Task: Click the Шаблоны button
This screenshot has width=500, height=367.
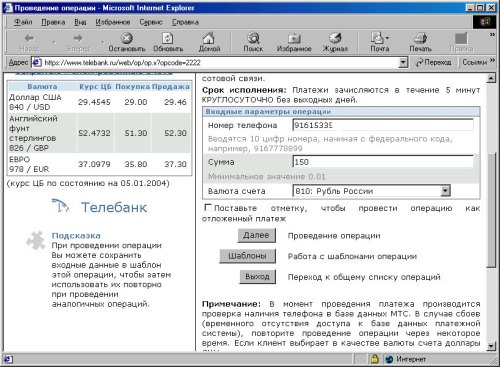Action: pos(247,256)
